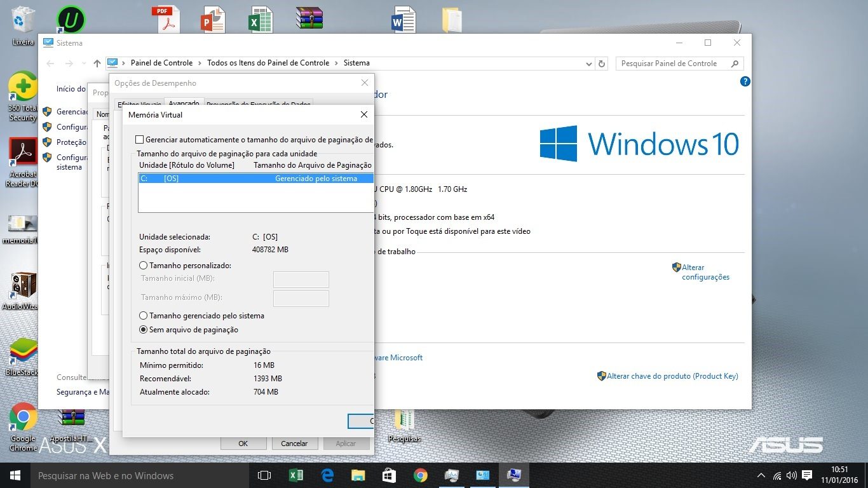Select the Tamanho personalizado radio option
Viewport: 868px width, 488px height.
pos(144,266)
